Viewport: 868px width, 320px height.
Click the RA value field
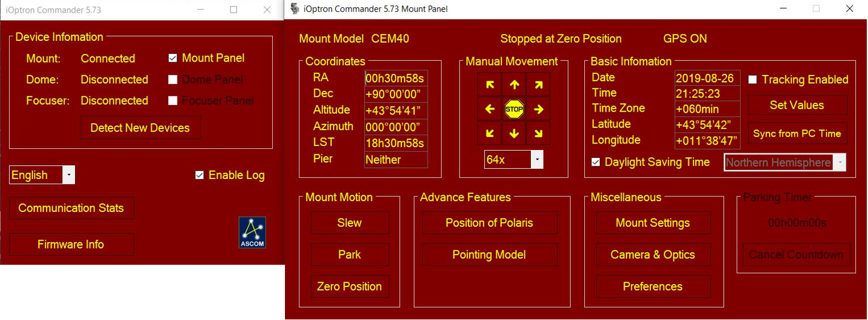point(396,79)
